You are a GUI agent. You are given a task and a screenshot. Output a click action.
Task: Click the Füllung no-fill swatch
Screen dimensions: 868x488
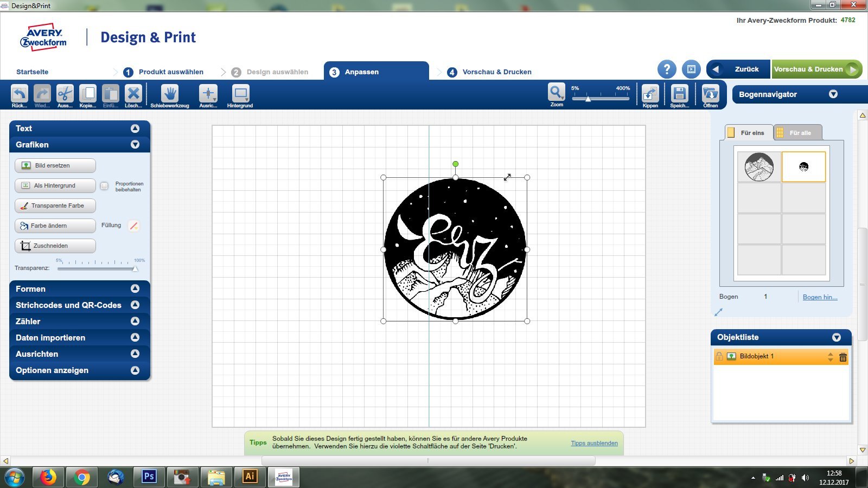[133, 226]
